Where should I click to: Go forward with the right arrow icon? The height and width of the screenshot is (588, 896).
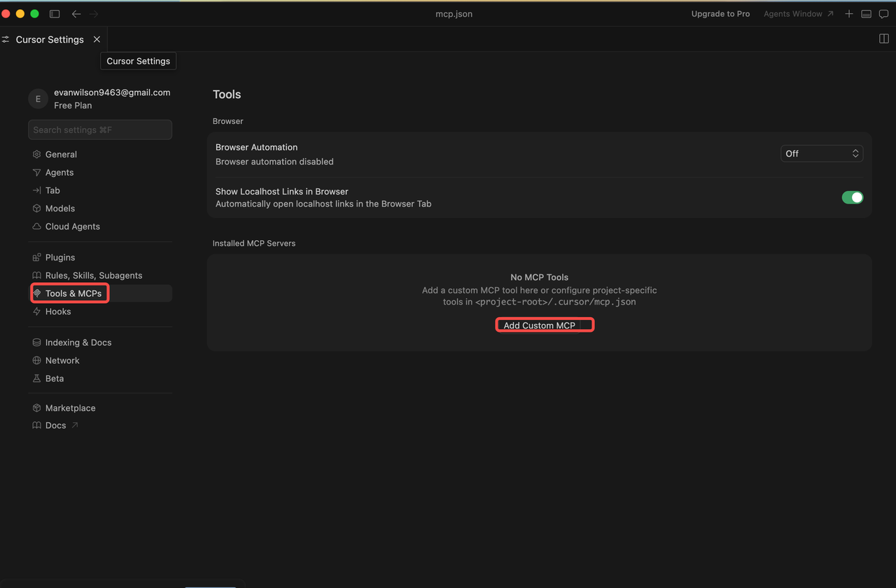coord(94,14)
